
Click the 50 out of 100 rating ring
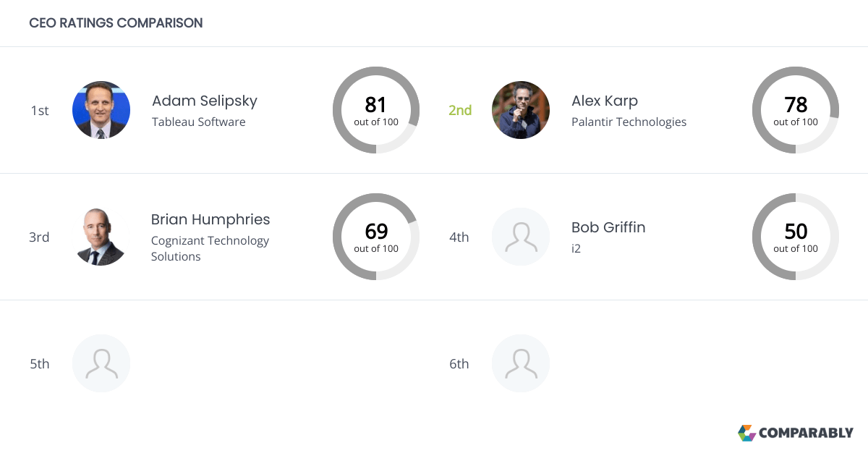click(x=796, y=237)
